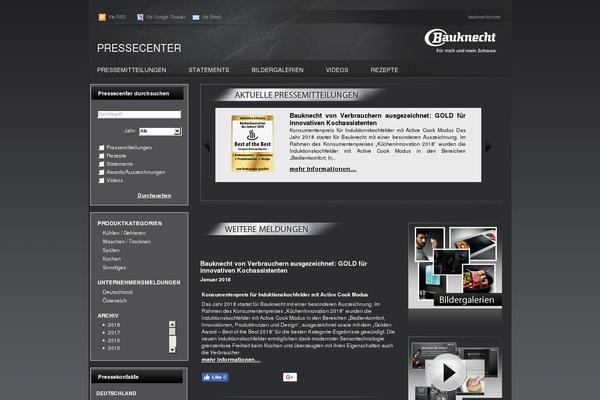Screen dimensions: 600x400
Task: Click the email envelope icon
Action: click(x=196, y=17)
